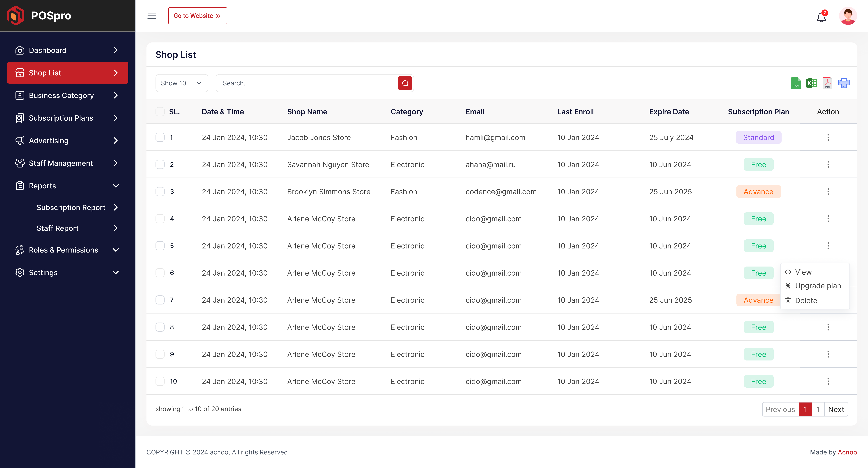Export shop list as CSV
This screenshot has width=868, height=468.
pyautogui.click(x=796, y=83)
